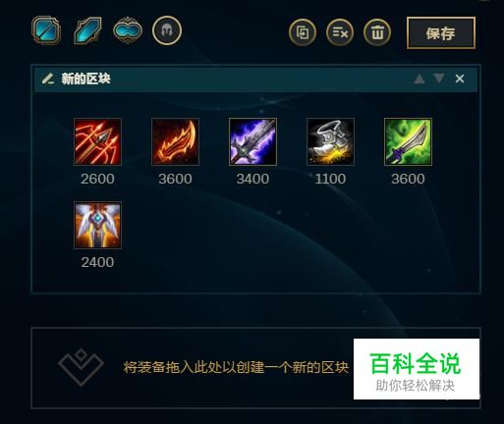Click the clear list icon

pos(340,32)
